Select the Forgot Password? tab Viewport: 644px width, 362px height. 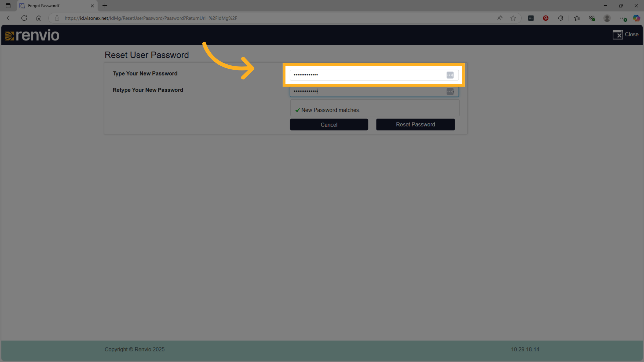pos(57,6)
